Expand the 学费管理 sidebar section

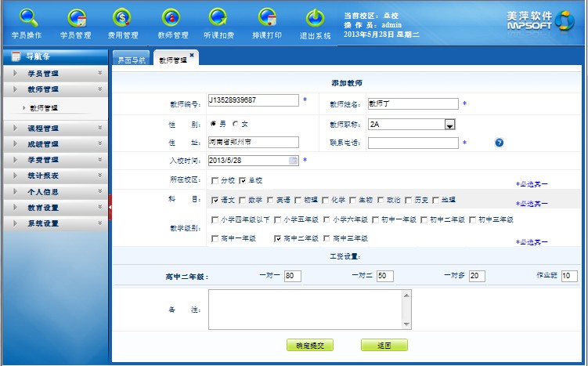55,160
